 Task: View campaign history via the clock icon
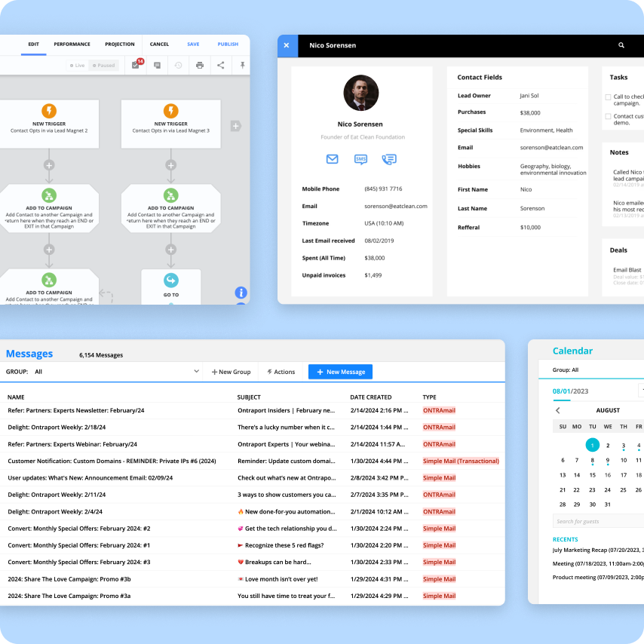click(178, 65)
